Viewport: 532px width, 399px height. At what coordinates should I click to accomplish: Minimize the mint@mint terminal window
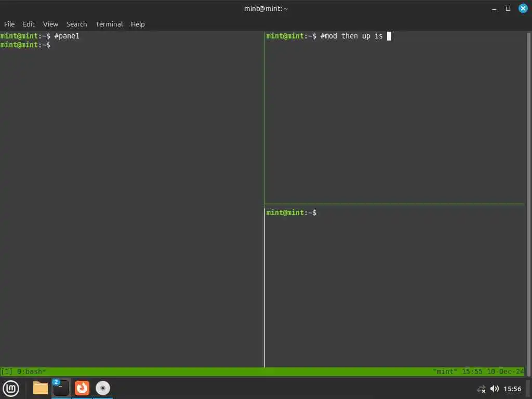494,9
